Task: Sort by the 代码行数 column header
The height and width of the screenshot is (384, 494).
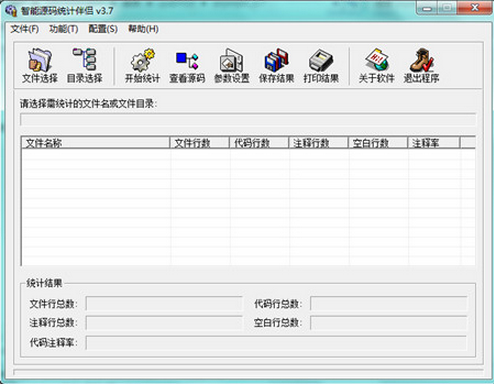Action: (259, 143)
